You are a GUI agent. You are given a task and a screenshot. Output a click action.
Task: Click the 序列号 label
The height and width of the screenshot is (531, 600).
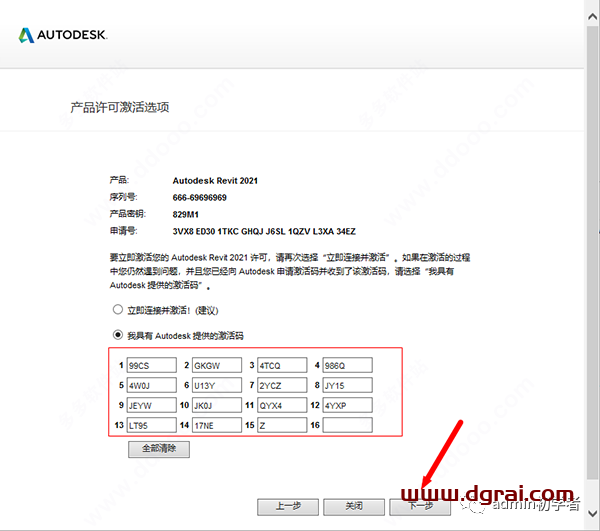coord(123,197)
